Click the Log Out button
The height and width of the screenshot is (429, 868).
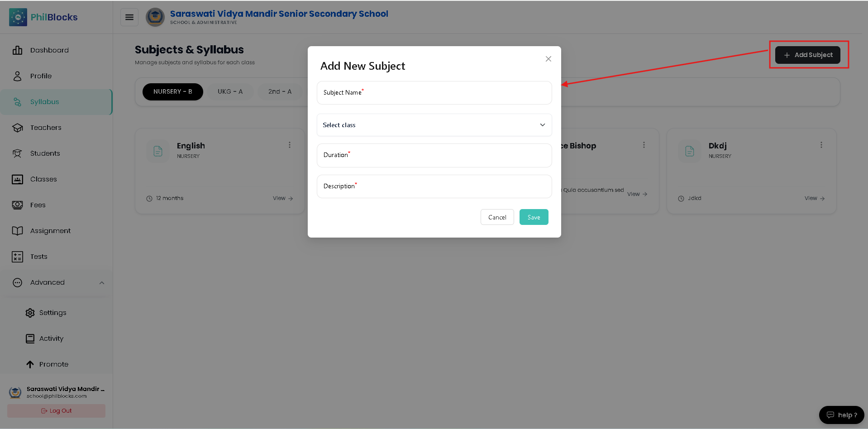(56, 411)
